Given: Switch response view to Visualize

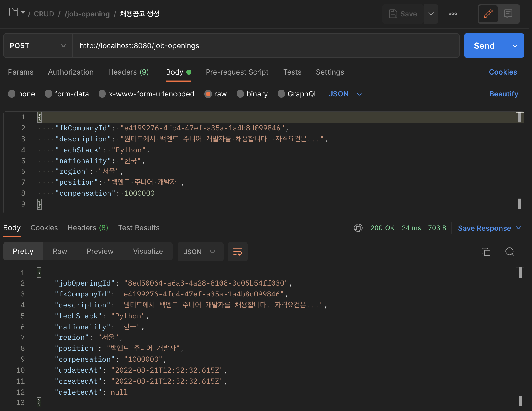Looking at the screenshot, I should (148, 251).
